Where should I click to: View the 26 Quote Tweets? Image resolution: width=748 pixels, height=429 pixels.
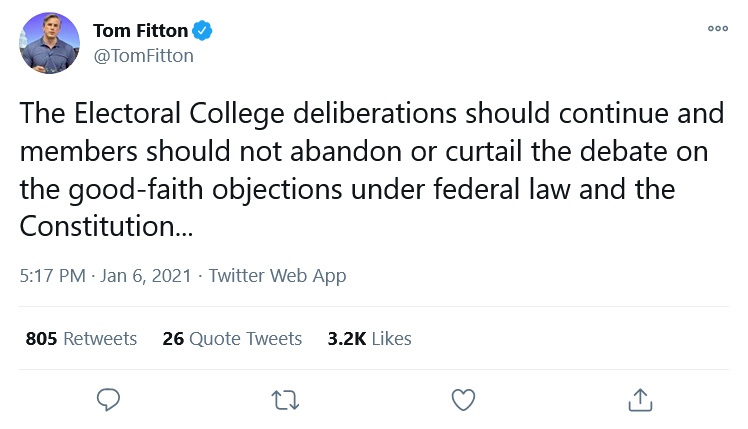point(232,338)
